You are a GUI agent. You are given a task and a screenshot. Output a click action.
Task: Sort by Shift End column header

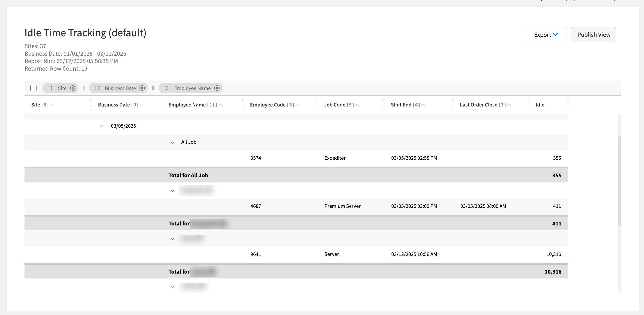[x=401, y=105]
